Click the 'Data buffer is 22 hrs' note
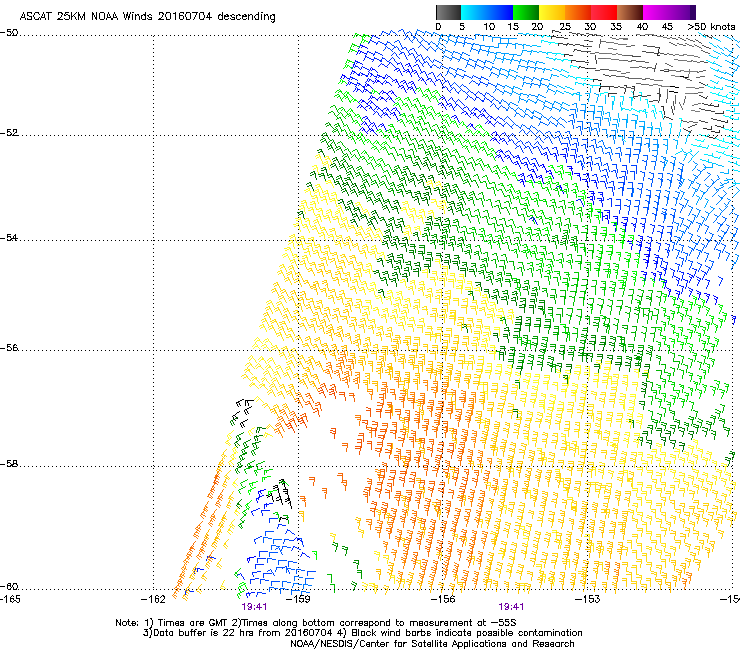Image resolution: width=740 pixels, height=650 pixels. point(362,633)
